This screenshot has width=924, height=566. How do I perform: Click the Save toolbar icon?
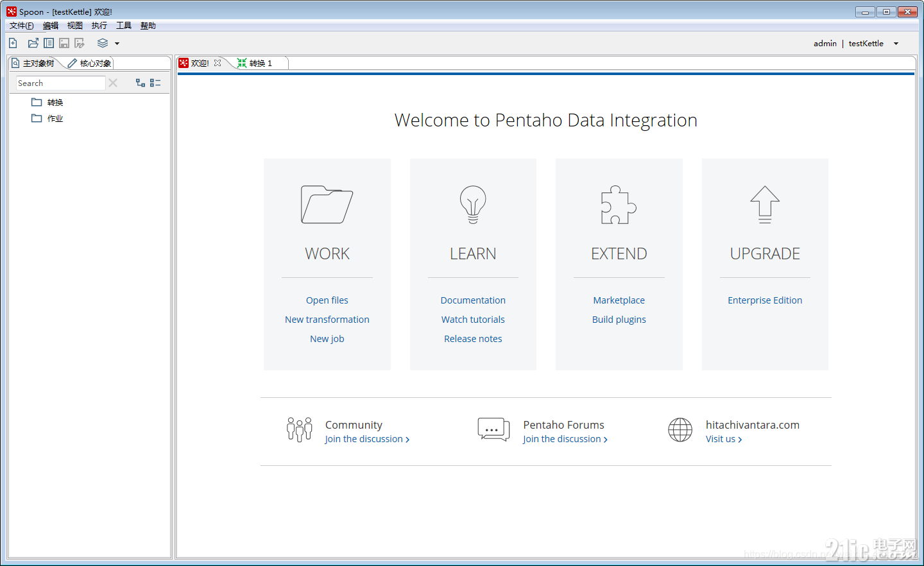(64, 43)
